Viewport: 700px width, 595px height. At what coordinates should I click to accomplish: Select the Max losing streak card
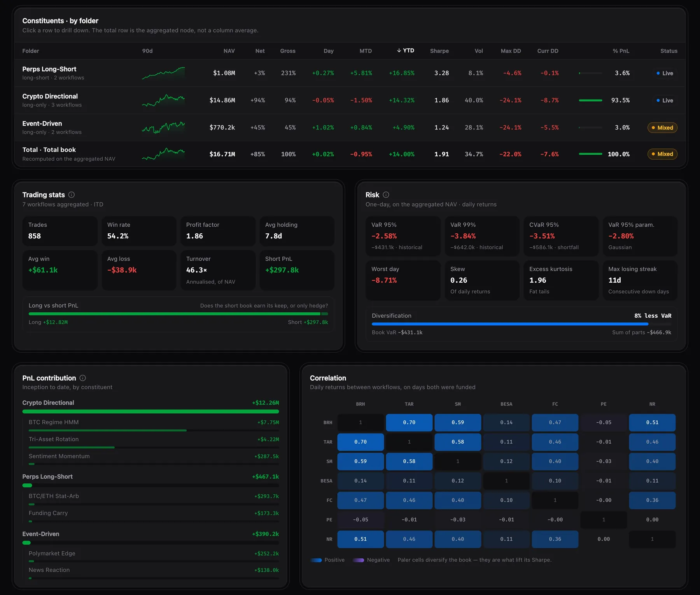pos(640,280)
